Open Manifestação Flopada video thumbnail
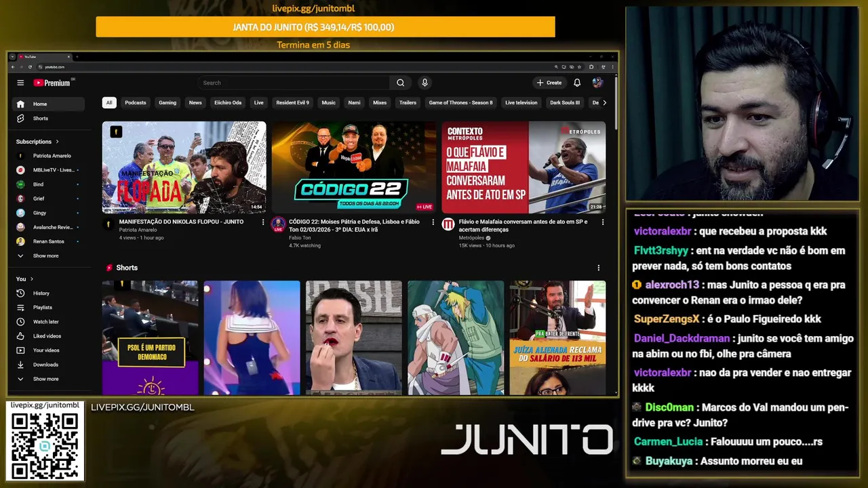The image size is (868, 488). tap(184, 167)
